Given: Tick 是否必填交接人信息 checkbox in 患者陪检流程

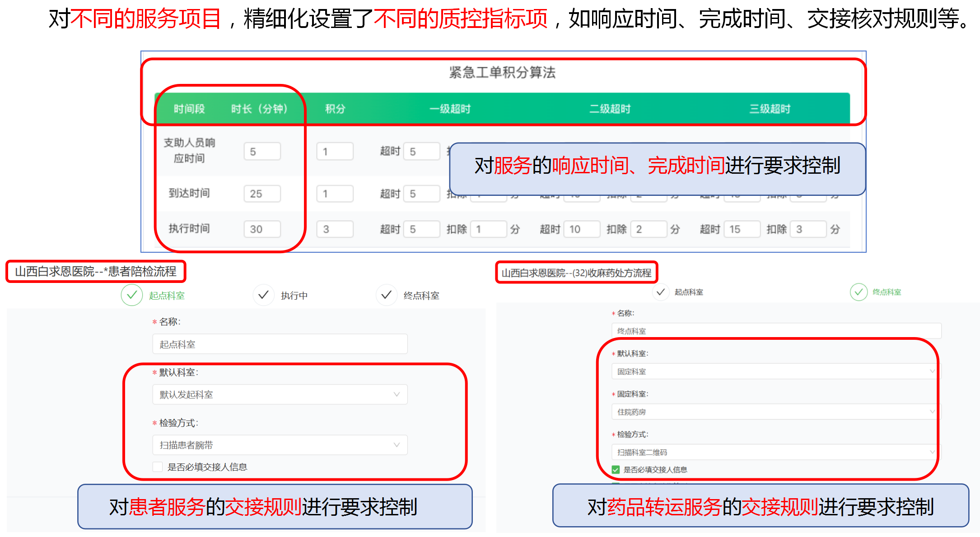Looking at the screenshot, I should (x=158, y=467).
